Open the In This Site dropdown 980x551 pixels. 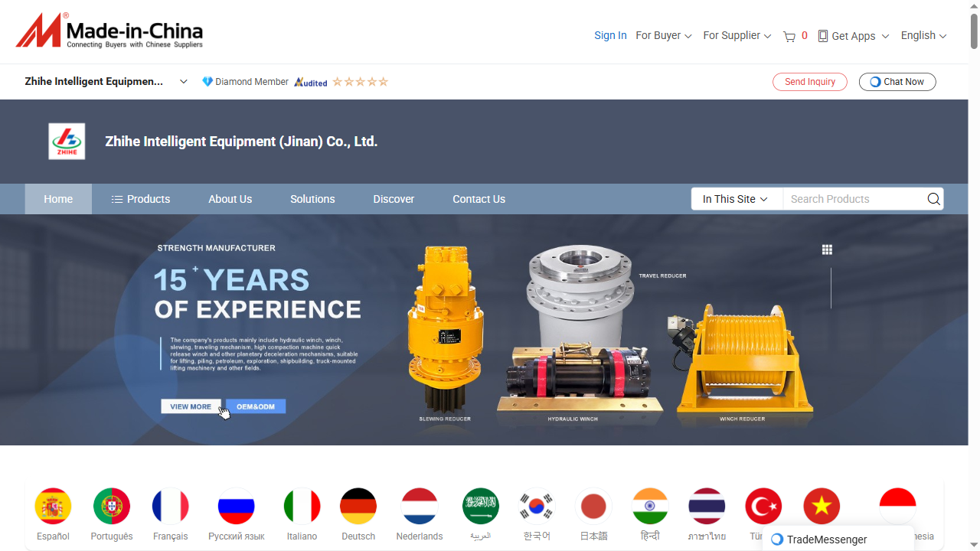pos(737,199)
